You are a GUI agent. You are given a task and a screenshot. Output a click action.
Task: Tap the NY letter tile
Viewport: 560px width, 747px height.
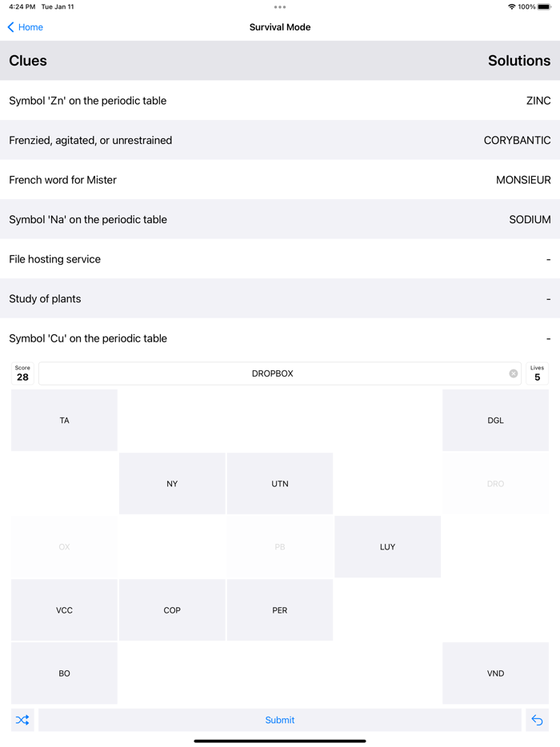(172, 483)
